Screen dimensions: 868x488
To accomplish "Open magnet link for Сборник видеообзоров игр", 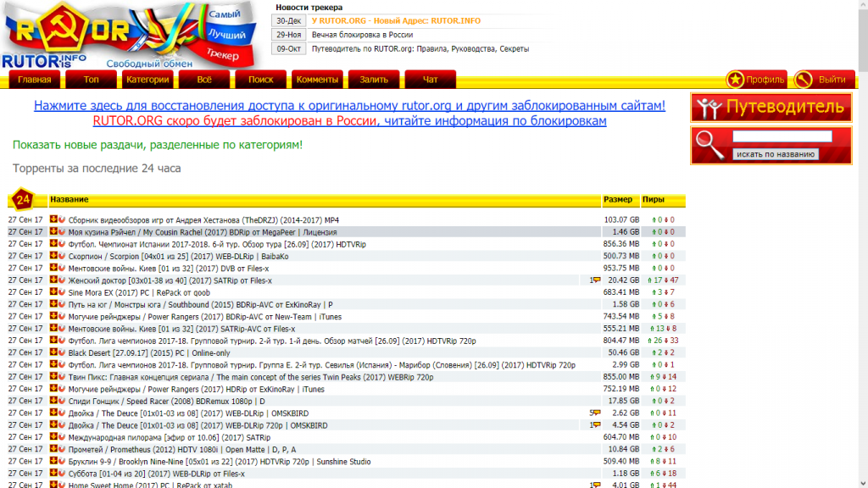I will (x=61, y=219).
